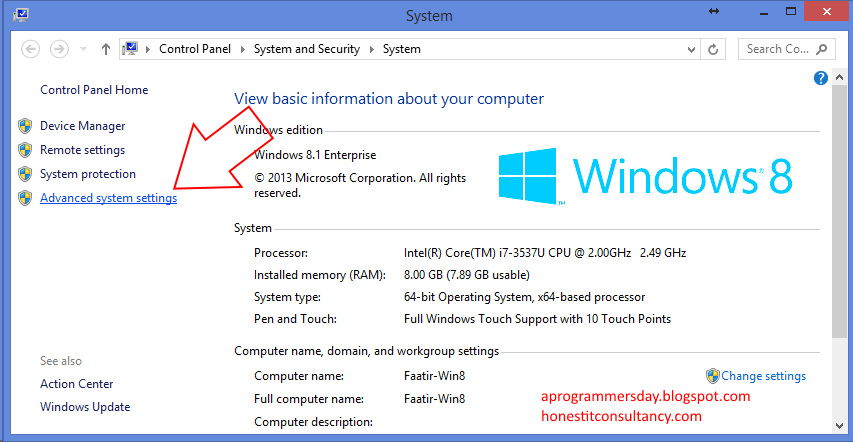The height and width of the screenshot is (442, 853).
Task: Click the 'System type:' label
Action: 287,297
